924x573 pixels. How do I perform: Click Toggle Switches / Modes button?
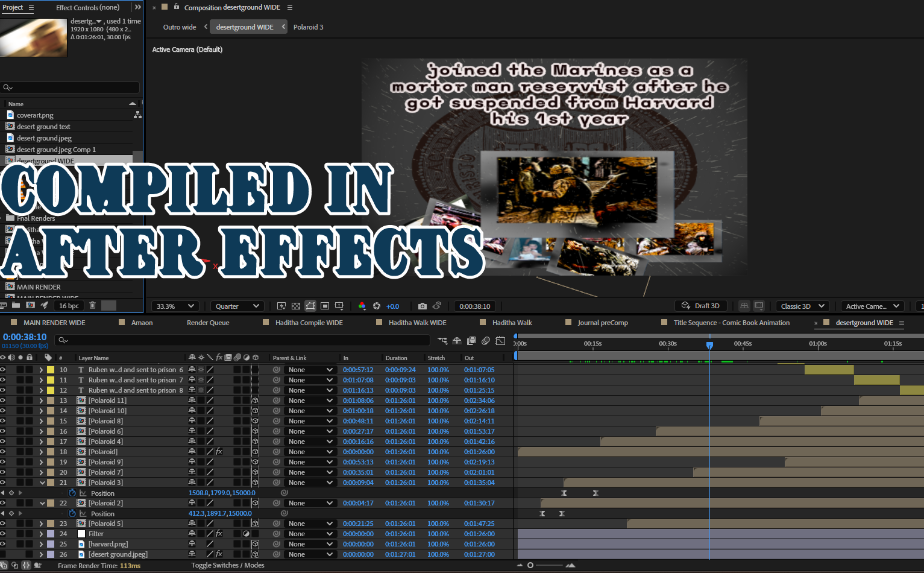pyautogui.click(x=228, y=565)
